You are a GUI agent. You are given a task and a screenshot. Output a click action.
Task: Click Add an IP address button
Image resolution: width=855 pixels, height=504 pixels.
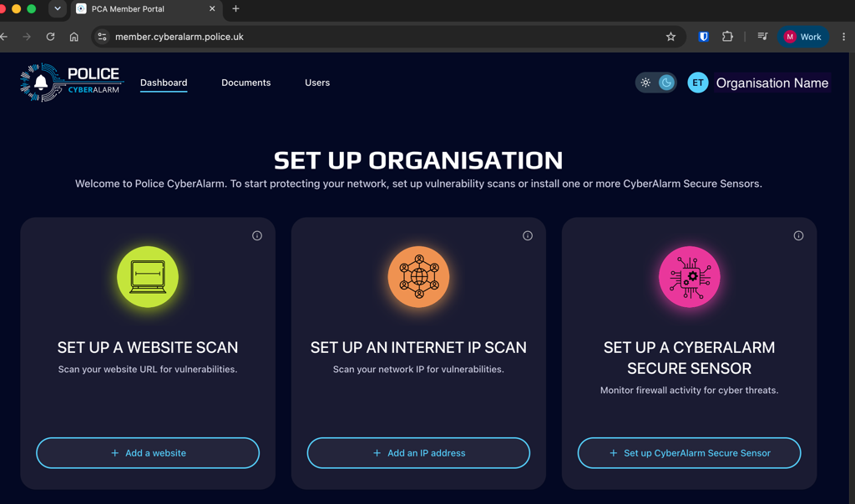tap(419, 453)
